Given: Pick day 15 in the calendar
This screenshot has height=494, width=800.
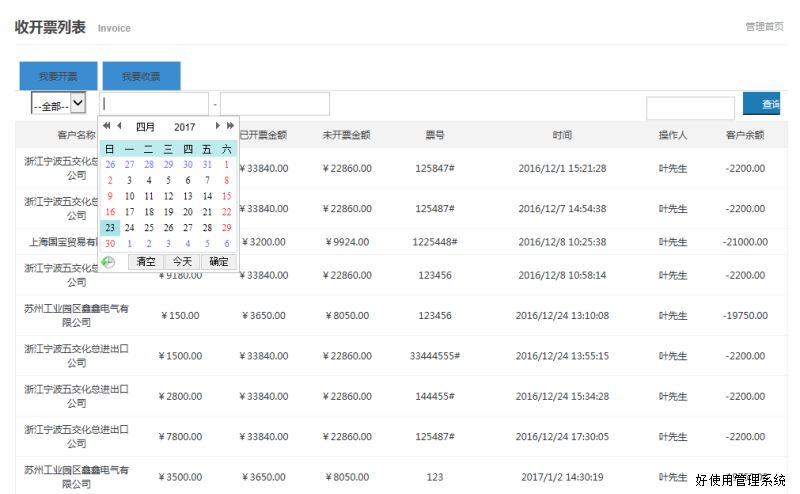Looking at the screenshot, I should coord(226,196).
